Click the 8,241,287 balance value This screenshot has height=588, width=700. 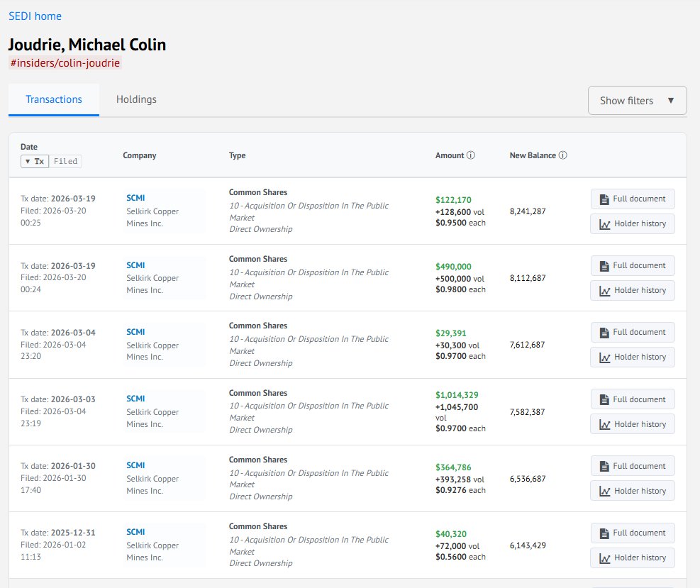(528, 211)
